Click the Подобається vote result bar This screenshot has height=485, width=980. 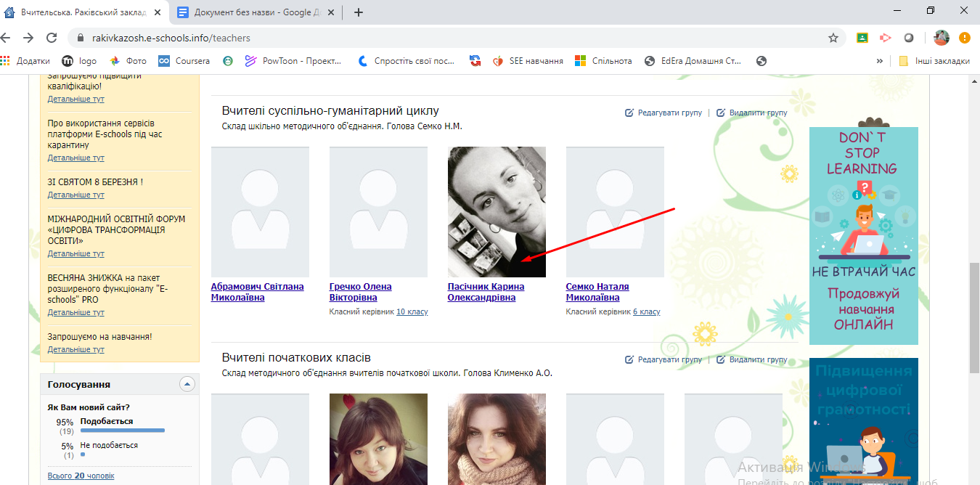[122, 431]
